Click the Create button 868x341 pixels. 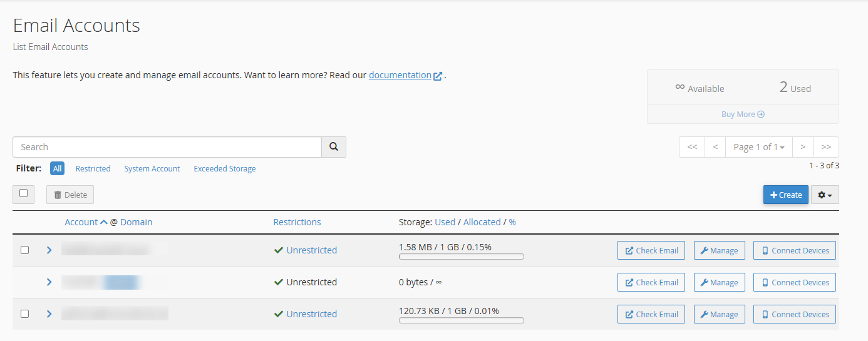click(x=785, y=195)
